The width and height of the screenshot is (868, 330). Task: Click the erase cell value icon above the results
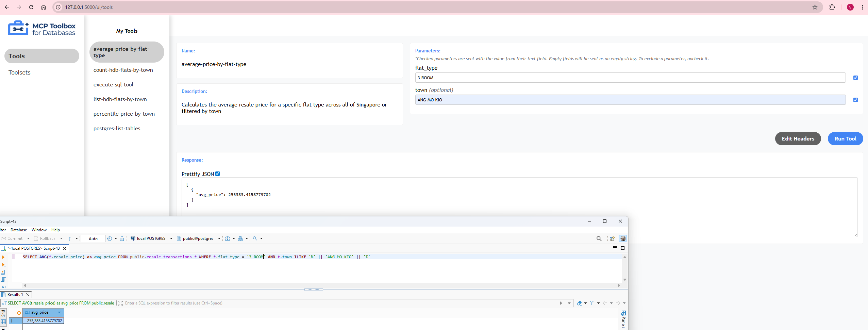pos(580,303)
